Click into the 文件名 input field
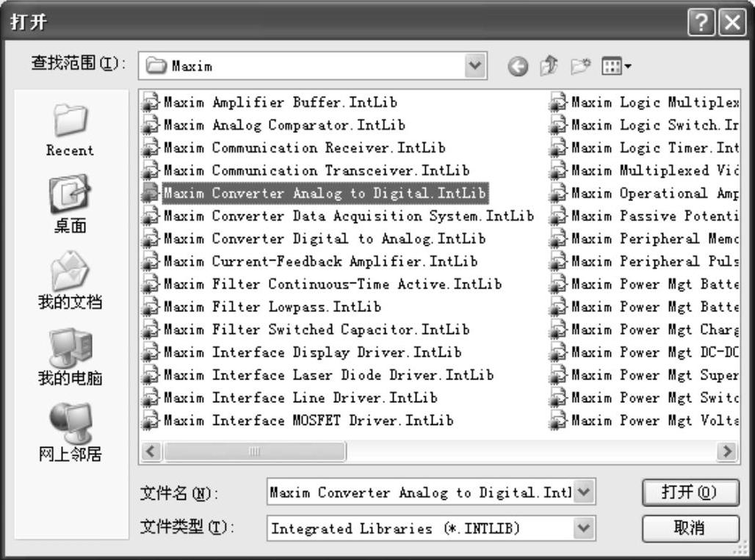 [420, 492]
